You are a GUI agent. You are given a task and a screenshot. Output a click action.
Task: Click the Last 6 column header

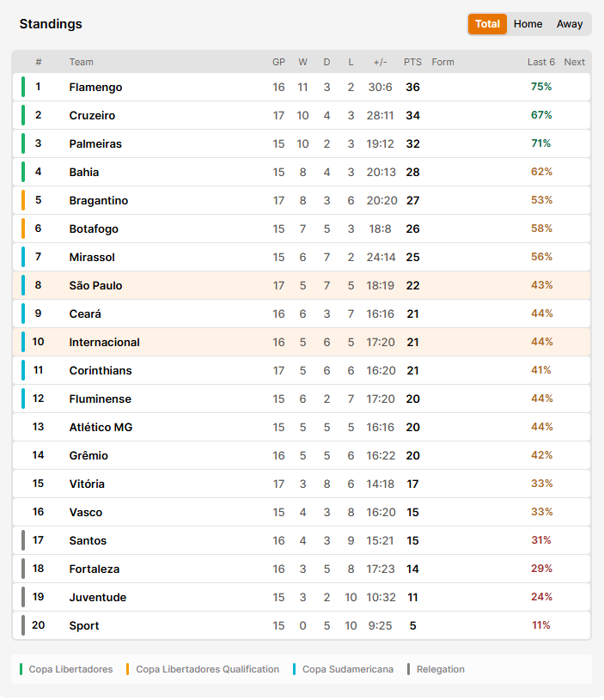click(541, 62)
